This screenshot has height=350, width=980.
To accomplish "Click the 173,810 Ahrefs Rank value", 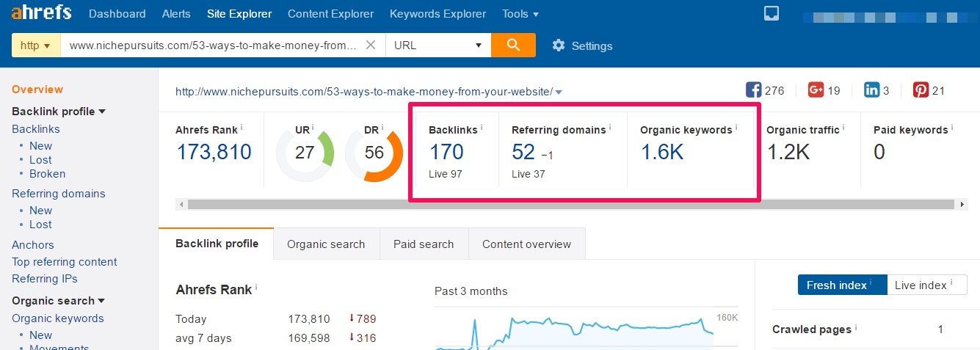I will (x=214, y=152).
